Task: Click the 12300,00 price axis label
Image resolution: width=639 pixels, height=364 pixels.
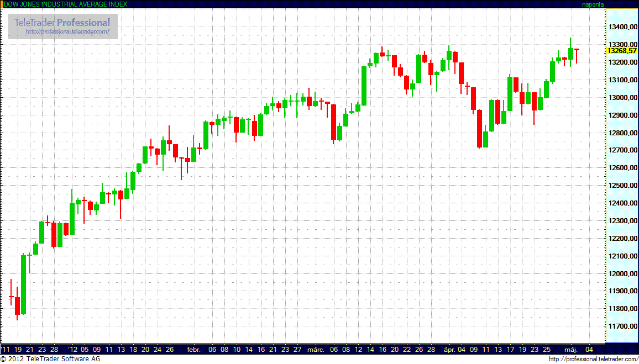Action: (x=623, y=220)
